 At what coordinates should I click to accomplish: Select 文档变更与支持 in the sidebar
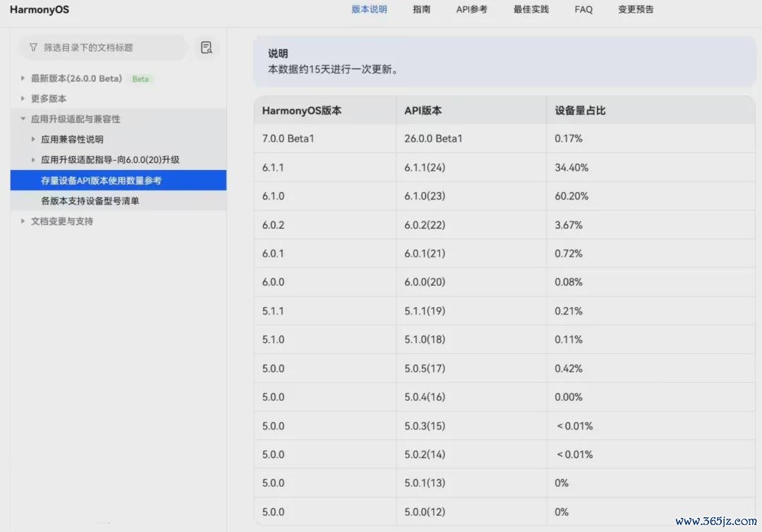(61, 221)
